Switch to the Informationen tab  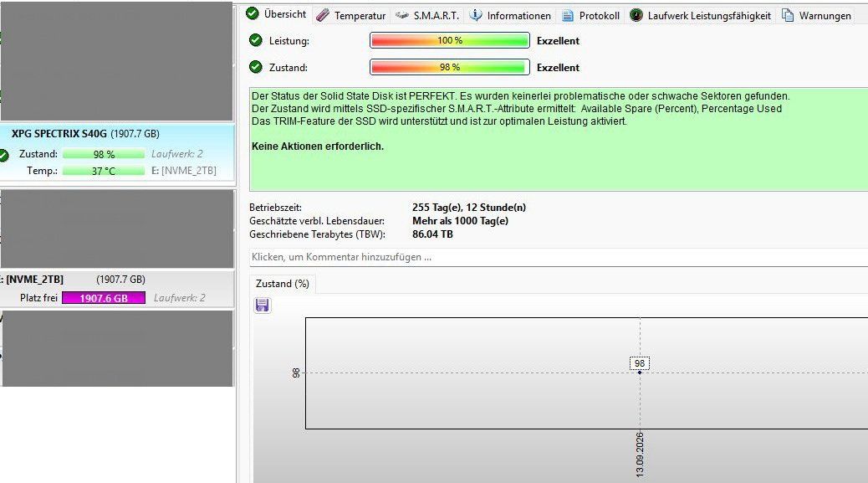tap(510, 16)
